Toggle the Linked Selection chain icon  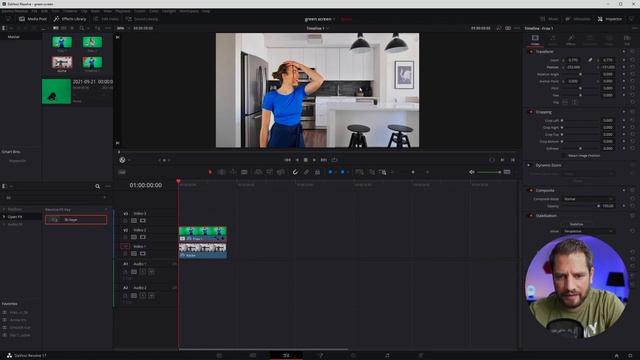click(307, 172)
